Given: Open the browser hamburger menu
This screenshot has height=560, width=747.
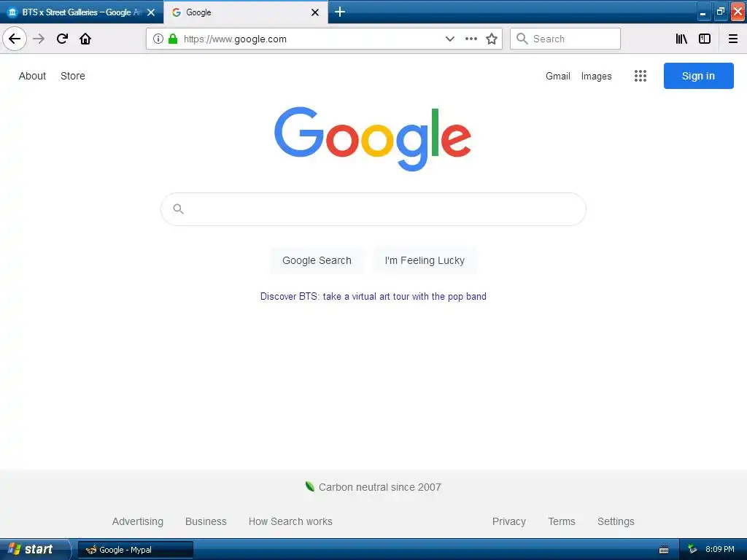Looking at the screenshot, I should click(x=733, y=39).
